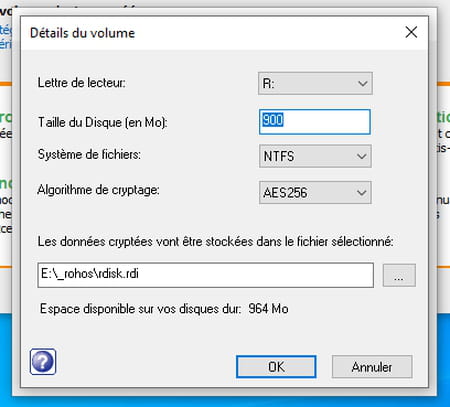Viewport: 450px width, 407px height.
Task: Click the path field containing E:\_rohos\rdisk.rdi
Action: 205,275
